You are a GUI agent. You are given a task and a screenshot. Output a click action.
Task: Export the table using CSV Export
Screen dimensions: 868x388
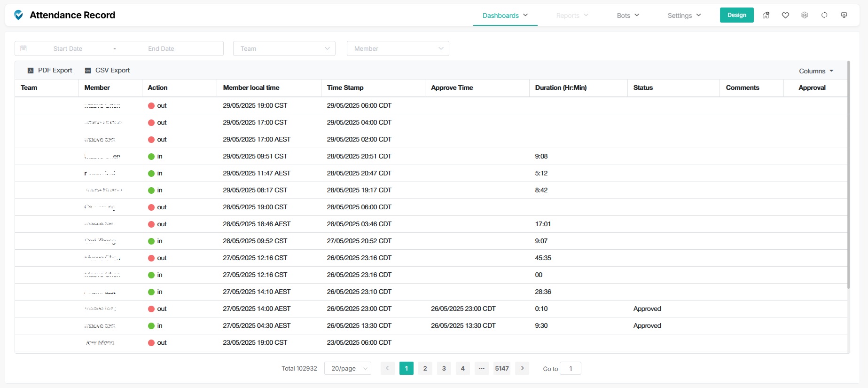[107, 71]
